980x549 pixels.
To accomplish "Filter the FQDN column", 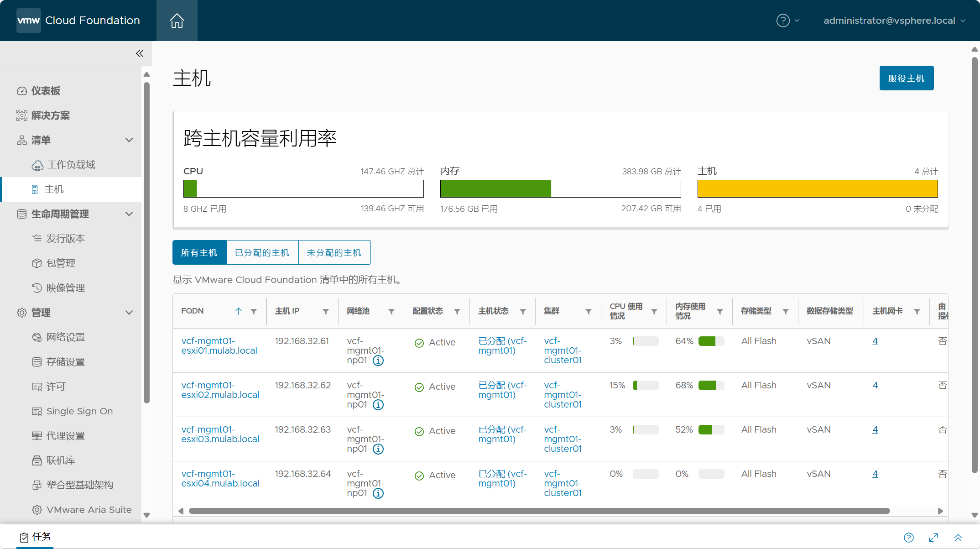I will (x=254, y=311).
